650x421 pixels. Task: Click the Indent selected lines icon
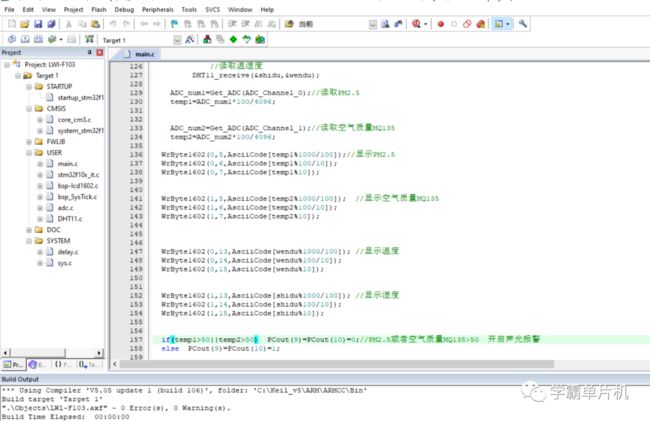(x=232, y=24)
